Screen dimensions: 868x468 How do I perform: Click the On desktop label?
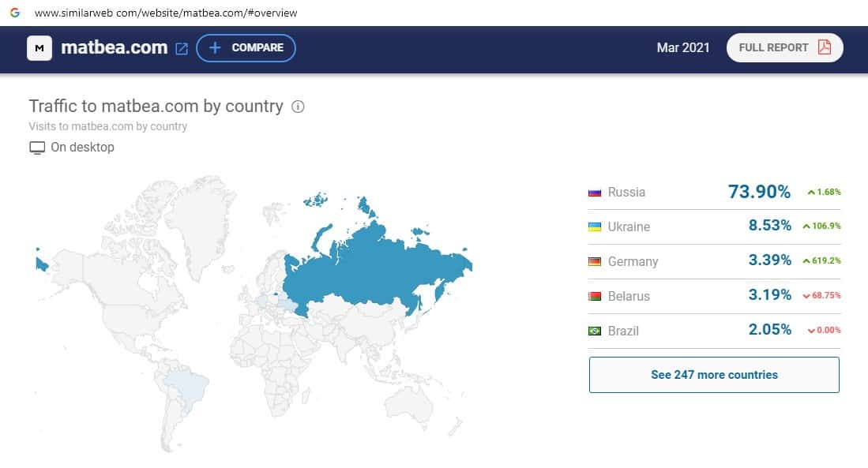point(82,147)
